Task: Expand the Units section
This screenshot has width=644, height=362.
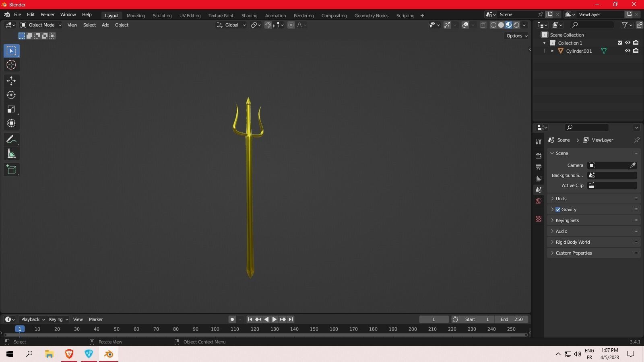Action: [x=560, y=198]
